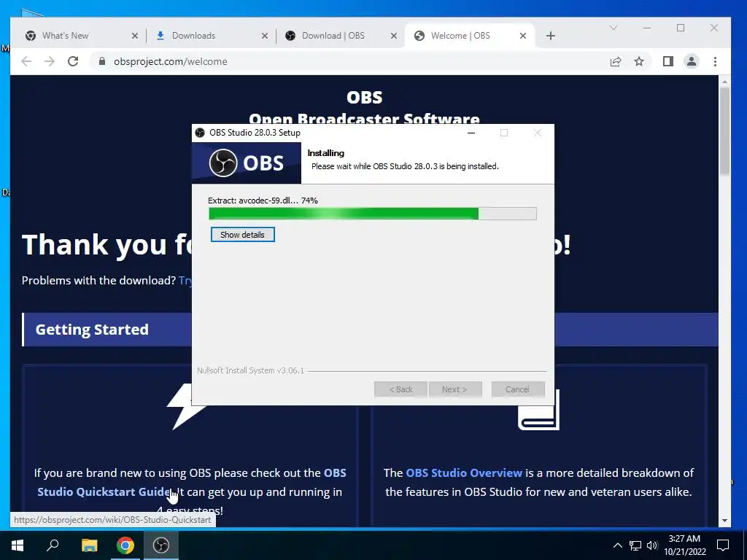Click the install progress bar
This screenshot has width=747, height=560.
coord(373,214)
